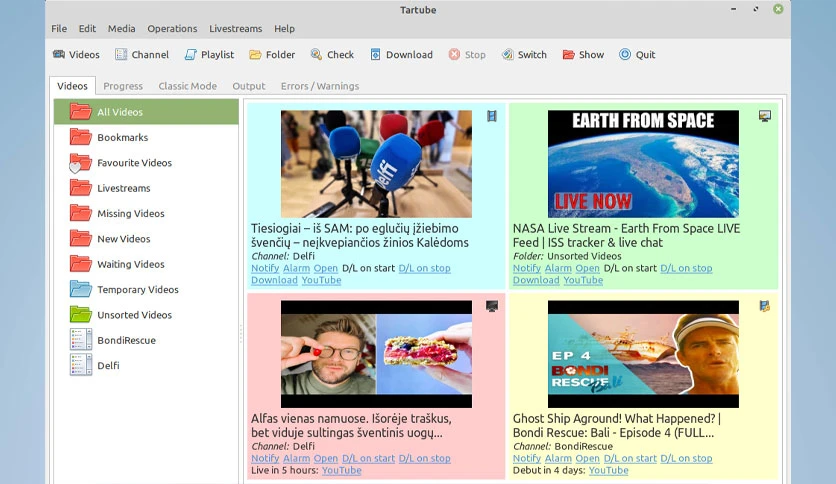Switch to the Output tab

click(x=248, y=86)
